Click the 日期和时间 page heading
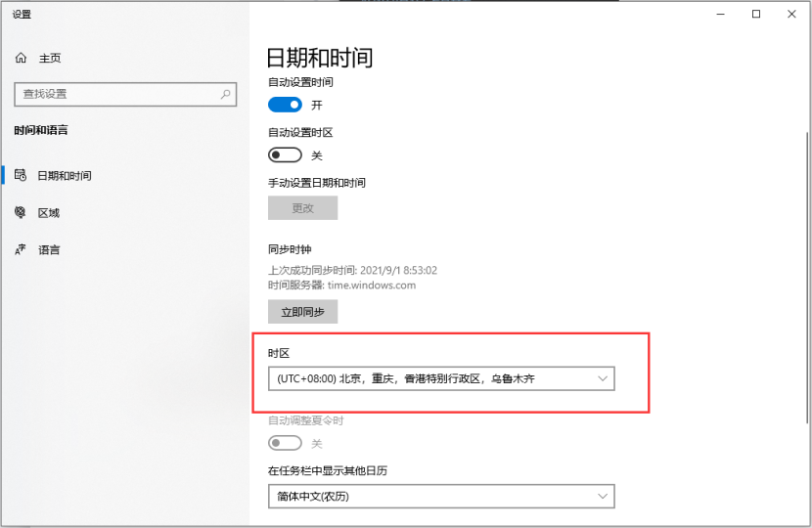The width and height of the screenshot is (812, 528). (320, 58)
